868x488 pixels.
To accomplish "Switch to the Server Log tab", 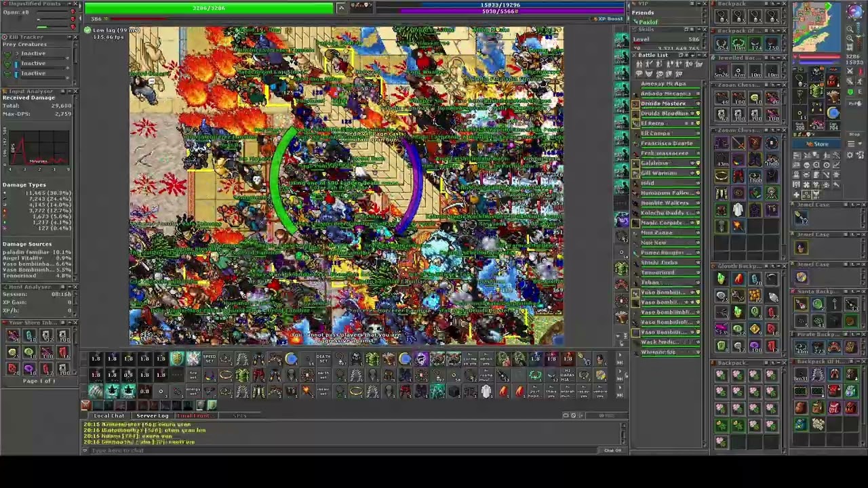I will pos(153,415).
